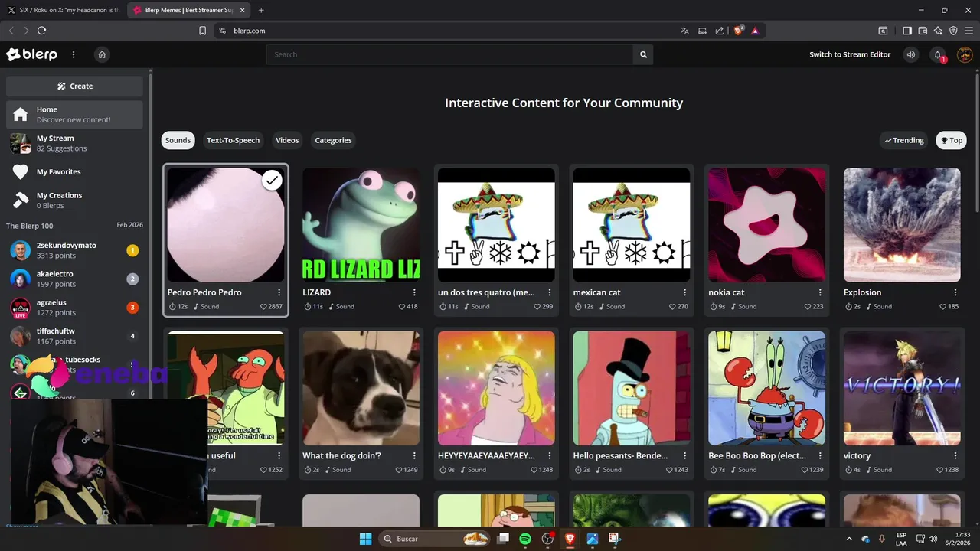The width and height of the screenshot is (980, 551).
Task: Open My Stream suggestions
Action: pyautogui.click(x=75, y=143)
